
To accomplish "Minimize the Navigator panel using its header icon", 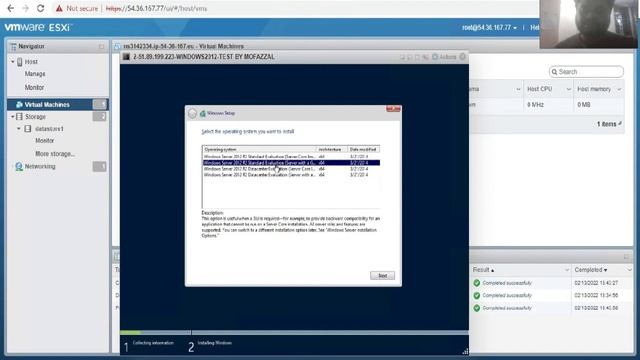I will coord(102,47).
